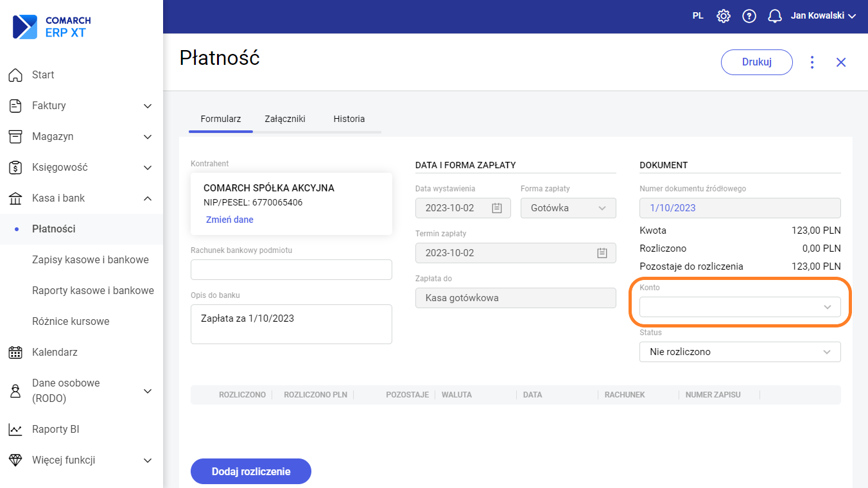Image resolution: width=868 pixels, height=488 pixels.
Task: Click the Rachunek bankowy podmiotu field
Action: tap(291, 270)
